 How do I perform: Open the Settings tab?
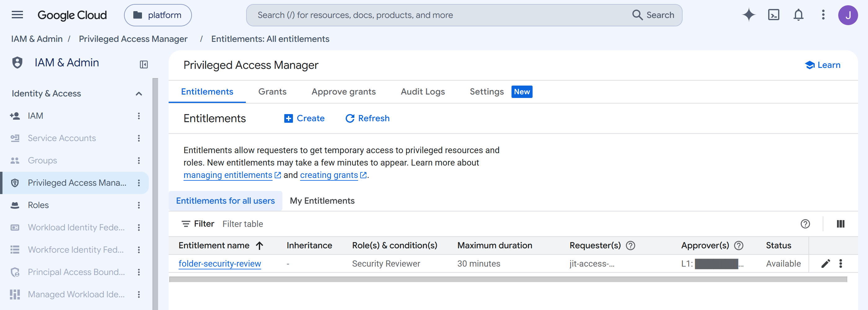click(x=487, y=92)
